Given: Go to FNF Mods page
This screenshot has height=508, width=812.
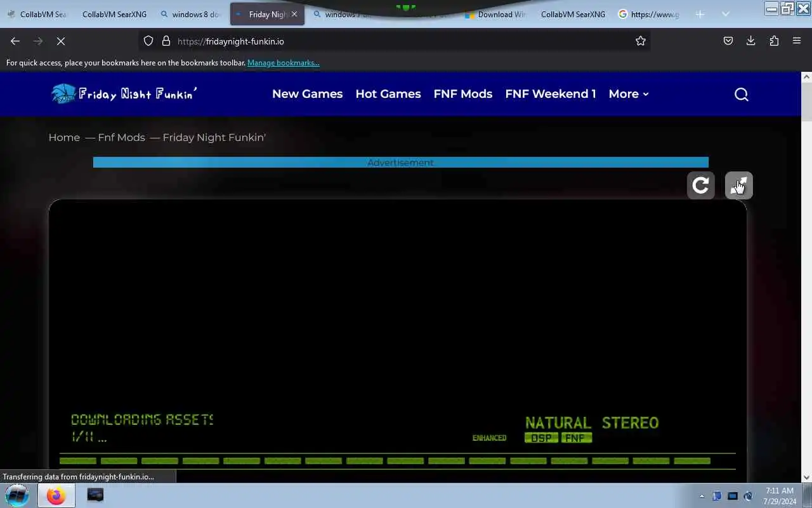Looking at the screenshot, I should click(x=463, y=94).
